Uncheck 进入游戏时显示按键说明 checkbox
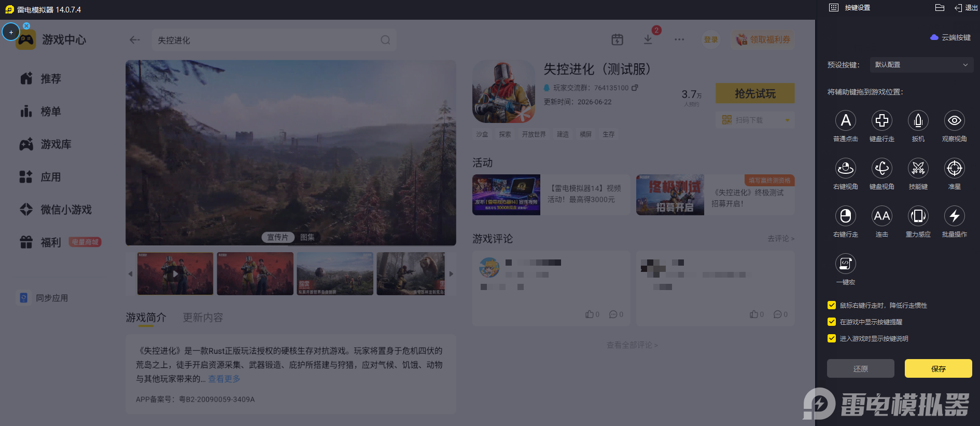The width and height of the screenshot is (980, 426). pos(832,338)
